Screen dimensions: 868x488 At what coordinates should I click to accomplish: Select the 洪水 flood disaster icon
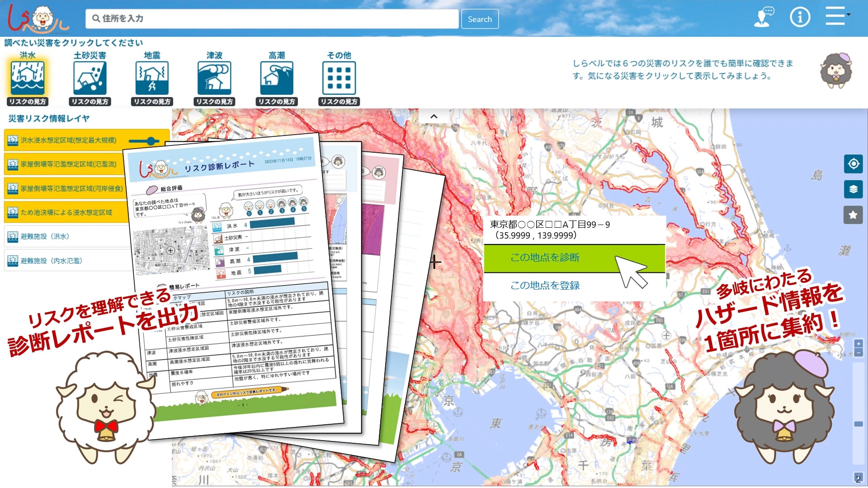[x=28, y=78]
